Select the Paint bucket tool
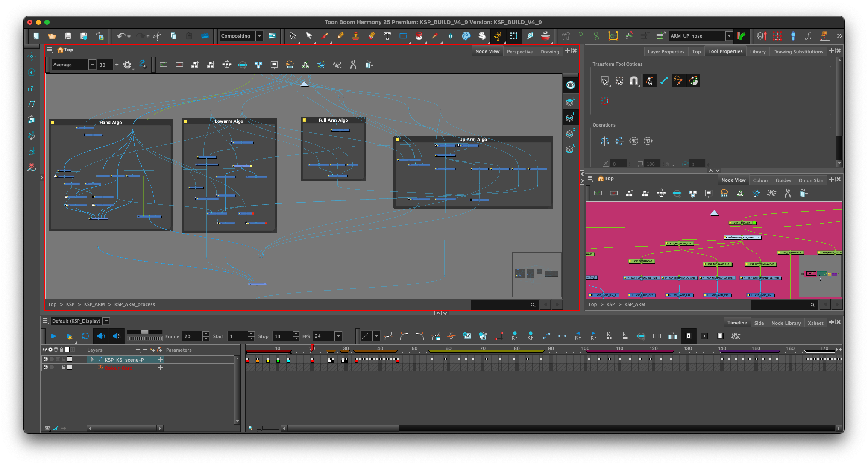868x465 pixels. 418,36
